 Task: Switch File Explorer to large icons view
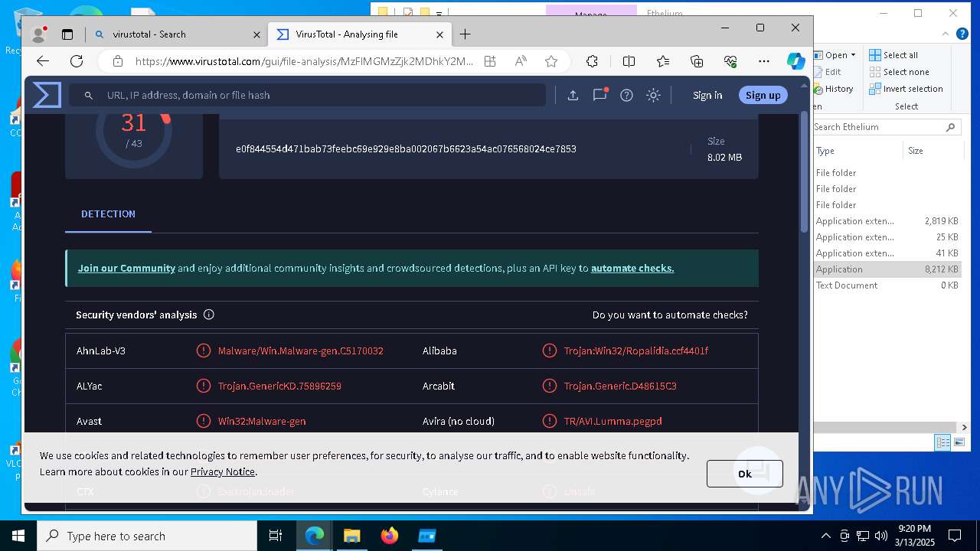click(959, 442)
